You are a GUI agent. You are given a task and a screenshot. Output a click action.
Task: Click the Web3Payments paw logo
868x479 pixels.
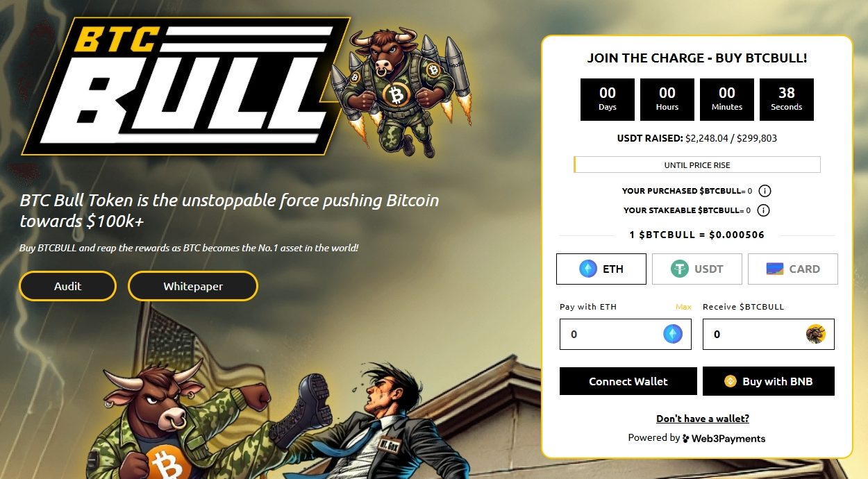click(x=686, y=439)
